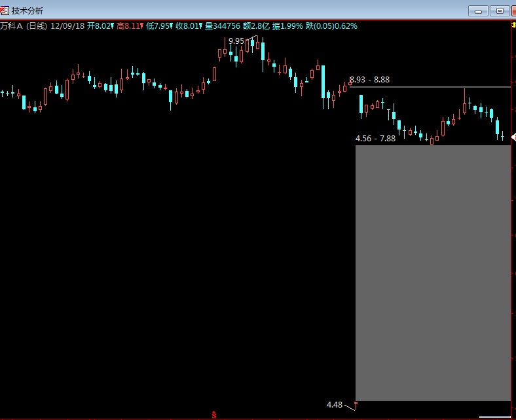516x420 pixels.
Task: Click the small arrow next to 收8.01
Action: tap(200, 26)
